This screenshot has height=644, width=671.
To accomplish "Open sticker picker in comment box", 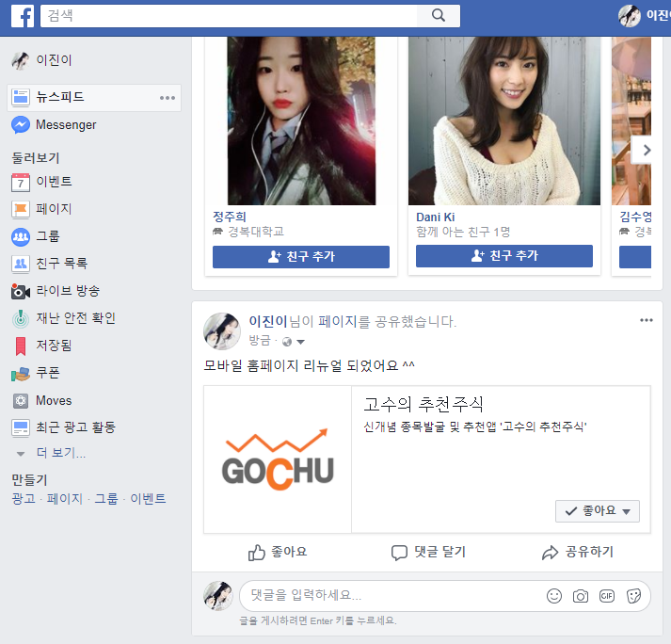I will tap(633, 596).
